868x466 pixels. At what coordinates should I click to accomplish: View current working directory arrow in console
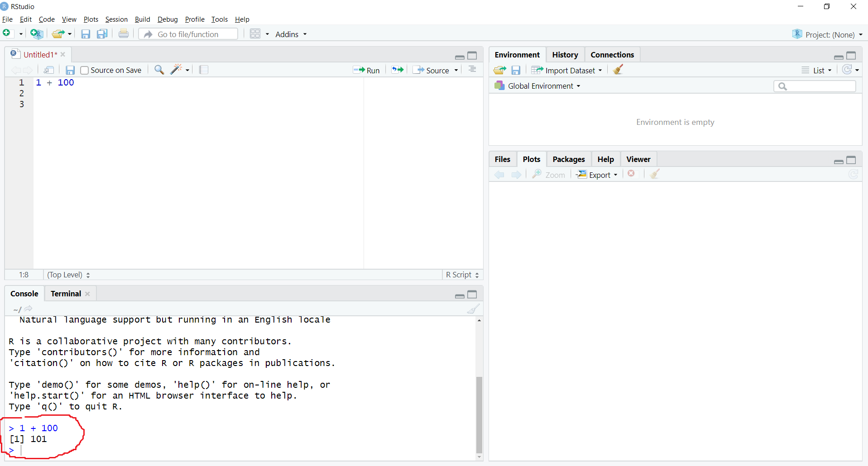pyautogui.click(x=29, y=309)
